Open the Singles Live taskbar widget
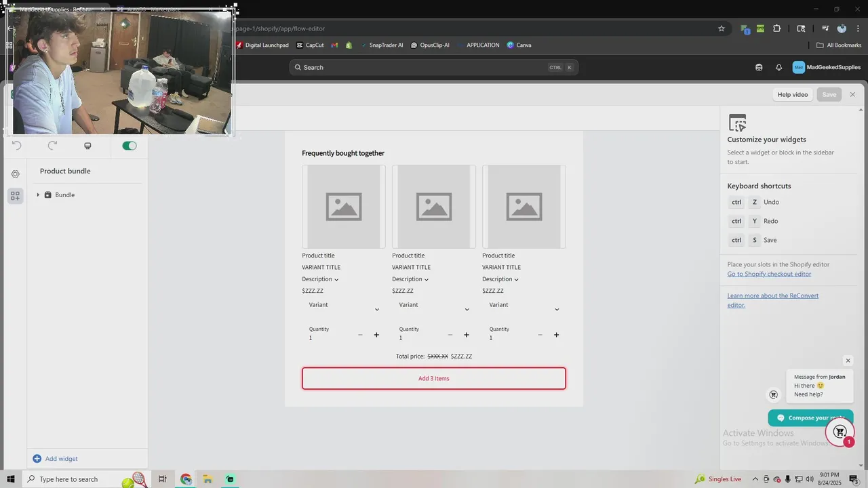The width and height of the screenshot is (868, 488). (x=719, y=479)
